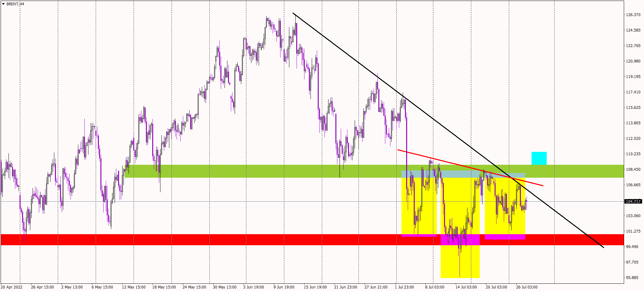Click the current price label 104.717
The image size is (644, 291).
click(x=633, y=201)
